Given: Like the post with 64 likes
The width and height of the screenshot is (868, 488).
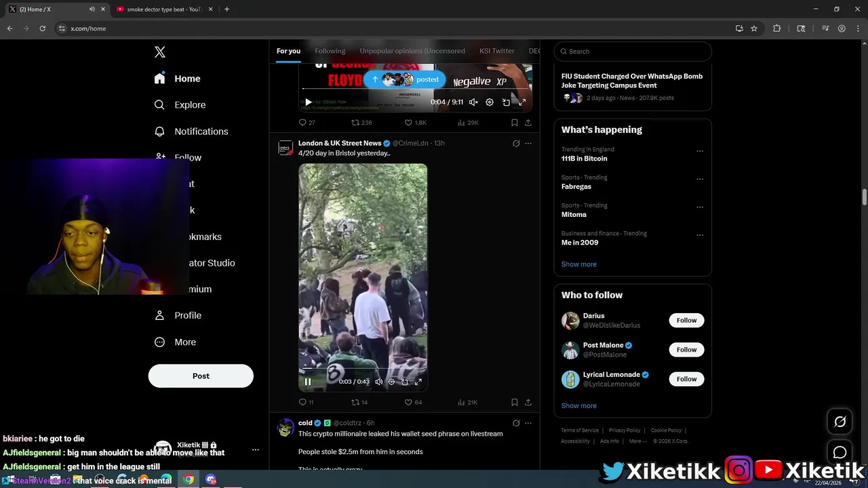Looking at the screenshot, I should pos(413,402).
